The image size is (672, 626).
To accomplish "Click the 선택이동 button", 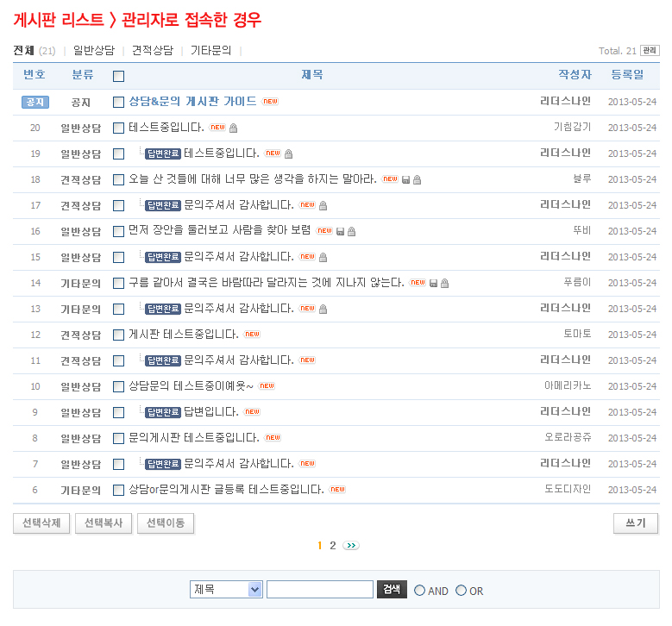I will 166,523.
